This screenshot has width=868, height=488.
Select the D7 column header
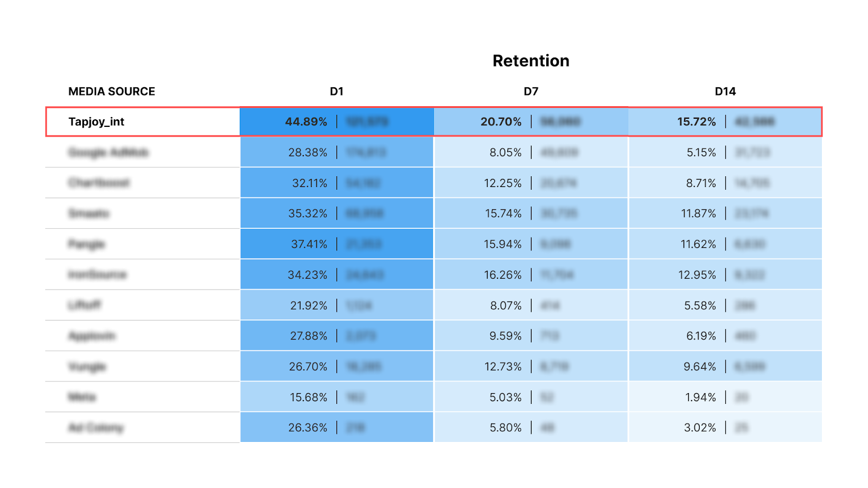(531, 92)
